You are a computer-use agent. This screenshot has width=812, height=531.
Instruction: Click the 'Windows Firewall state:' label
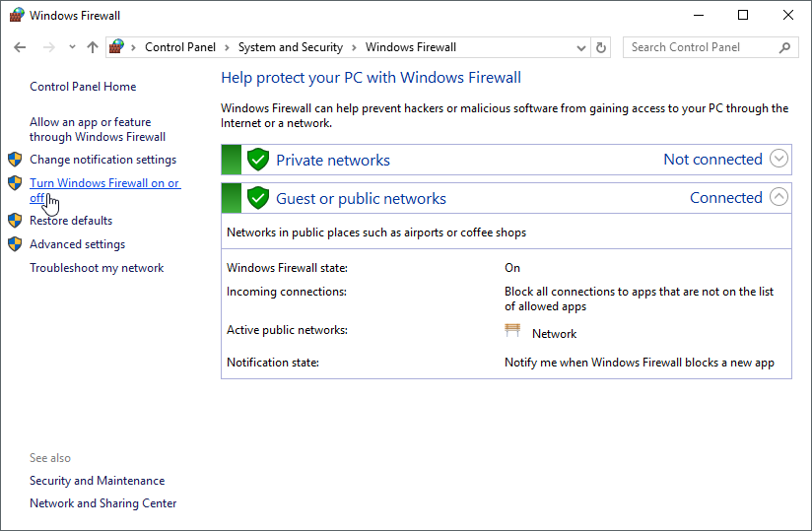pyautogui.click(x=287, y=268)
